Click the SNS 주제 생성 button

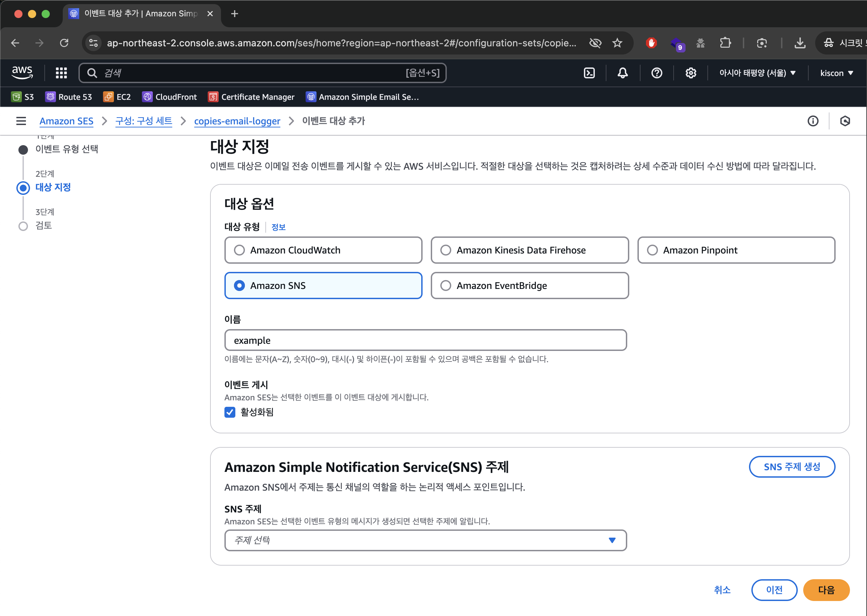792,466
